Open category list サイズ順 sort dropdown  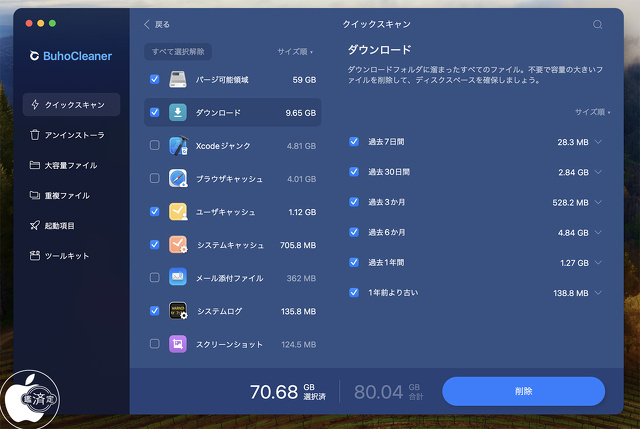click(295, 52)
